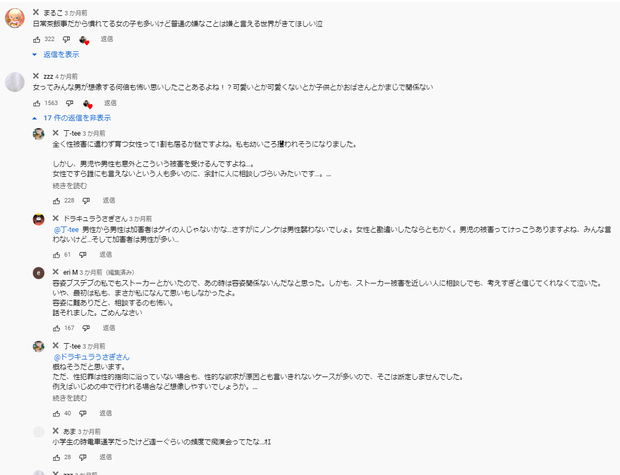Click the X icon beside まるこ username

point(36,13)
